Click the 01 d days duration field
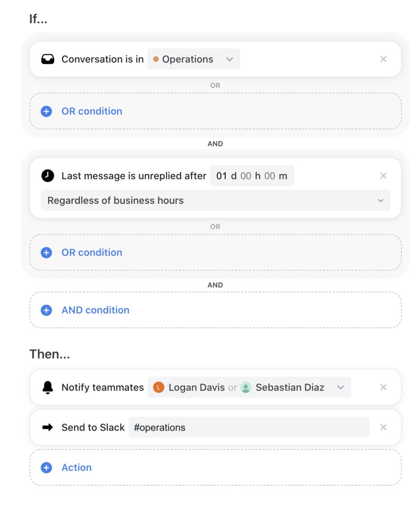 227,176
